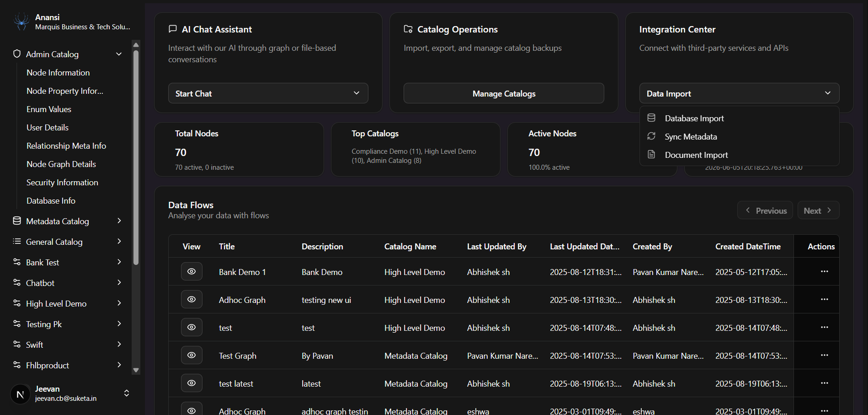Collapse the Admin Catalog section
This screenshot has width=868, height=415.
pos(119,54)
